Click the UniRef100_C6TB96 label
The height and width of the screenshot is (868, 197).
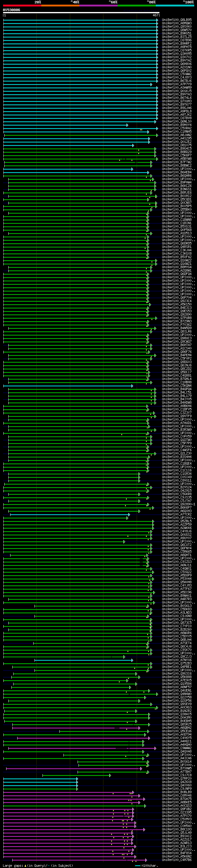coord(177,40)
